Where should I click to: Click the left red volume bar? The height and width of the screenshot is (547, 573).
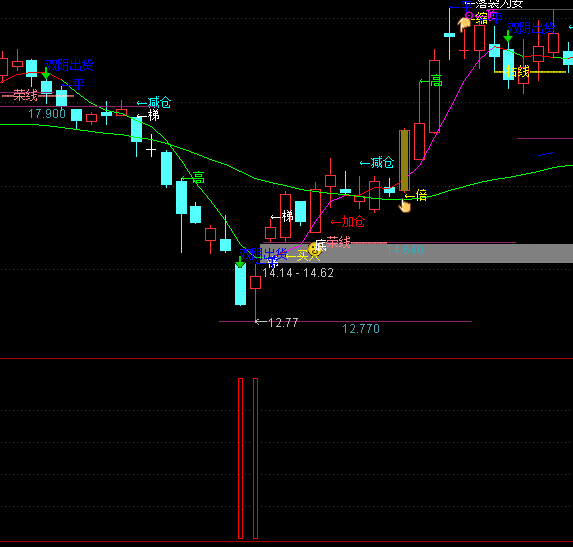(x=240, y=458)
